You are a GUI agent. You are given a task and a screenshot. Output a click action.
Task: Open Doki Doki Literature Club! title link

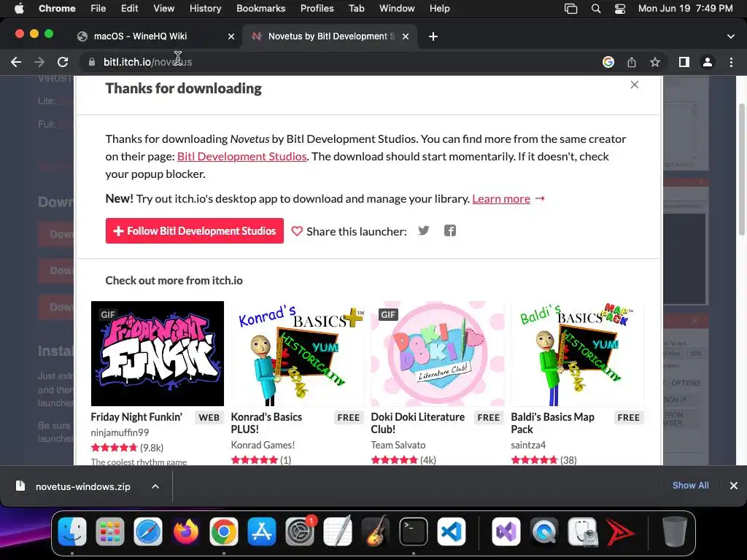(x=418, y=423)
